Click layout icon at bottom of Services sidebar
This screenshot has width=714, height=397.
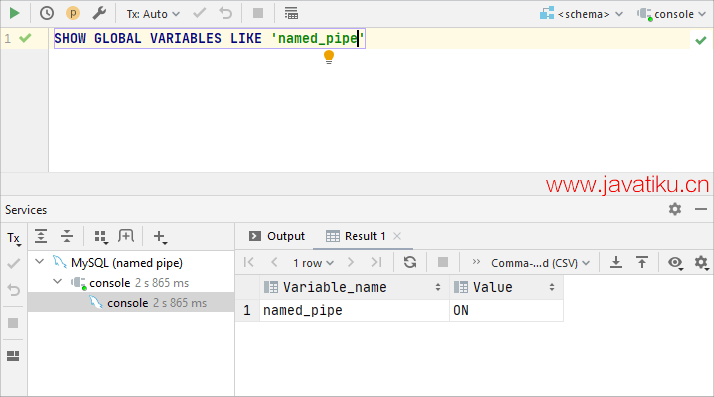(x=13, y=356)
